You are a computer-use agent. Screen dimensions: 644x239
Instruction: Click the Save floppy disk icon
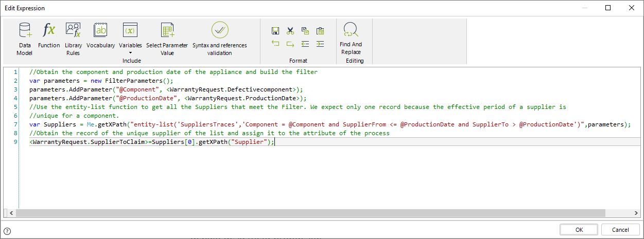pyautogui.click(x=275, y=31)
